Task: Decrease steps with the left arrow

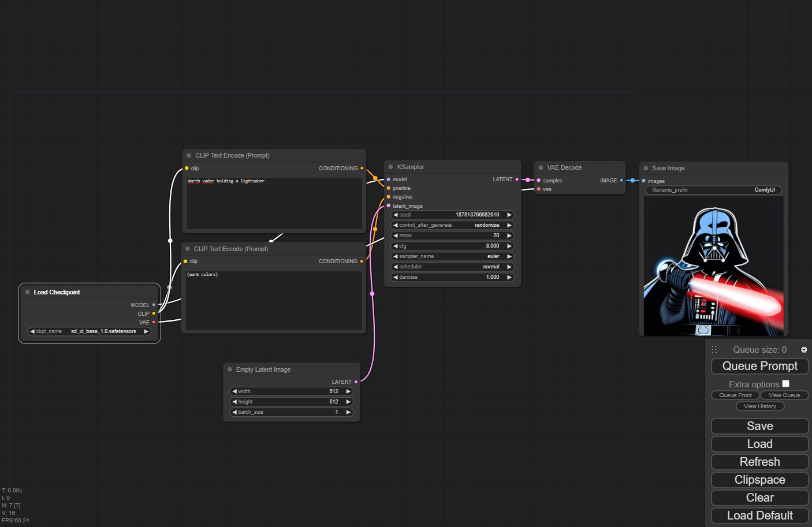Action: (x=396, y=236)
